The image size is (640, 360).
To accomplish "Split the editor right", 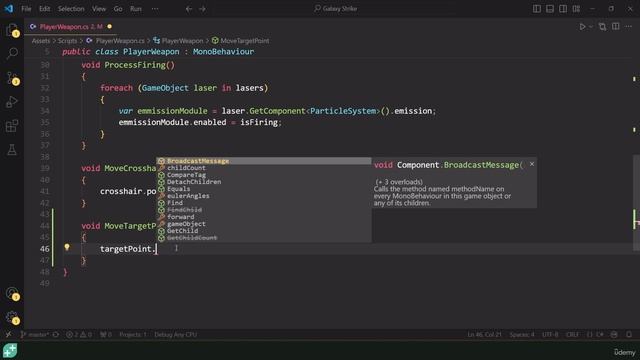I will click(x=616, y=27).
